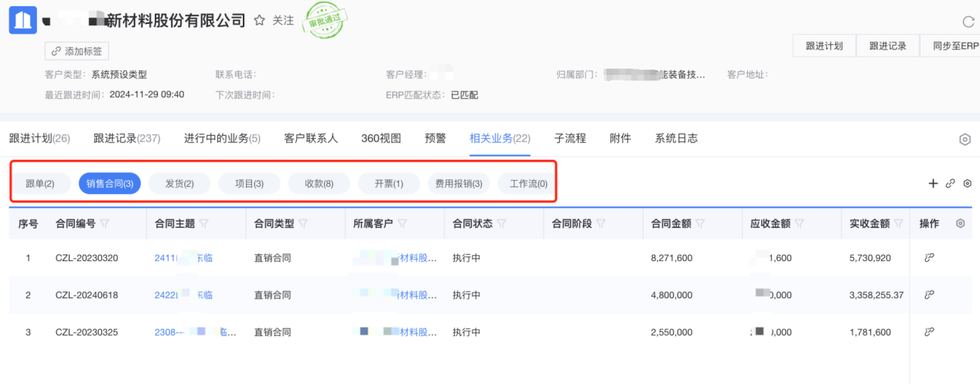Click the 跟进计划 button at top right
The image size is (980, 384).
(x=824, y=46)
